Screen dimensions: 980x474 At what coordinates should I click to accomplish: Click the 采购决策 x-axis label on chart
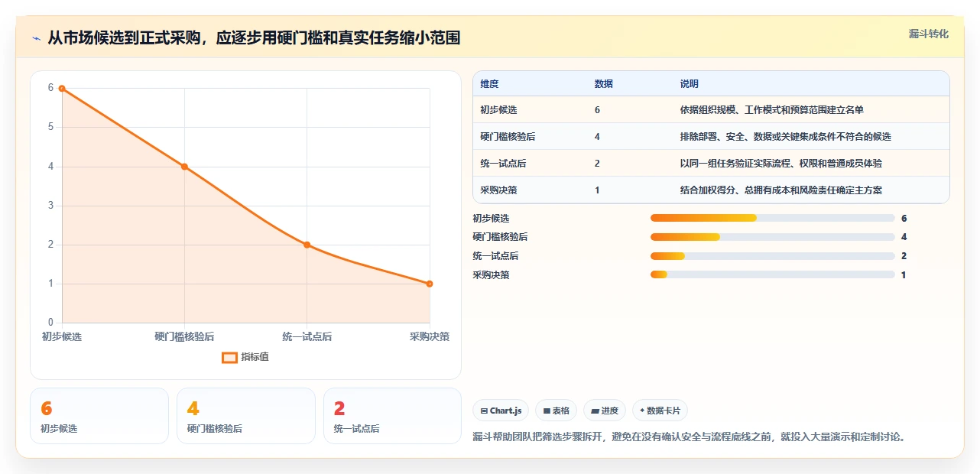(x=430, y=336)
